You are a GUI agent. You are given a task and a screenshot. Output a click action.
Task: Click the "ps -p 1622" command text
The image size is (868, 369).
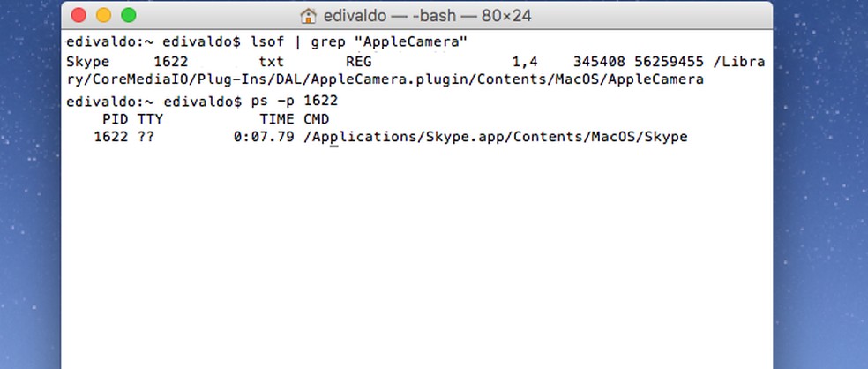coord(295,101)
